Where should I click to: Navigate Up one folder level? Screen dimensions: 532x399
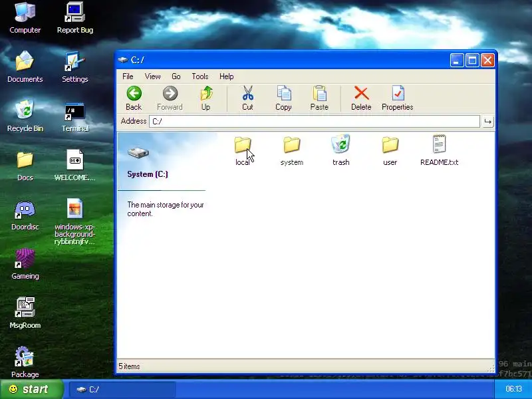pos(206,98)
